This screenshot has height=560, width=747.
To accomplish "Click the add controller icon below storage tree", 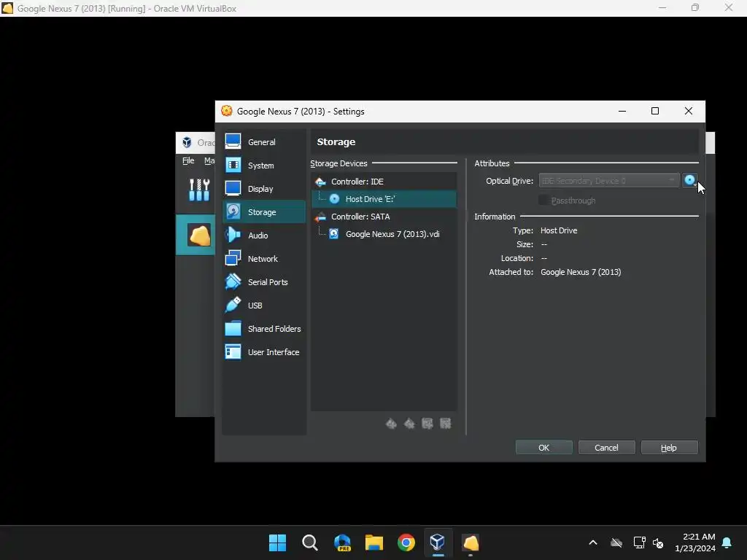I will [x=391, y=424].
